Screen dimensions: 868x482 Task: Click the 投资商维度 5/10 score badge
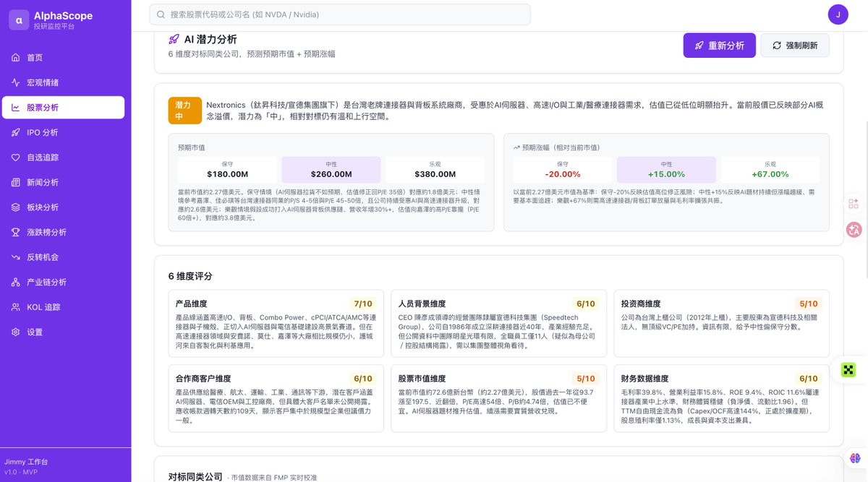[x=809, y=304]
